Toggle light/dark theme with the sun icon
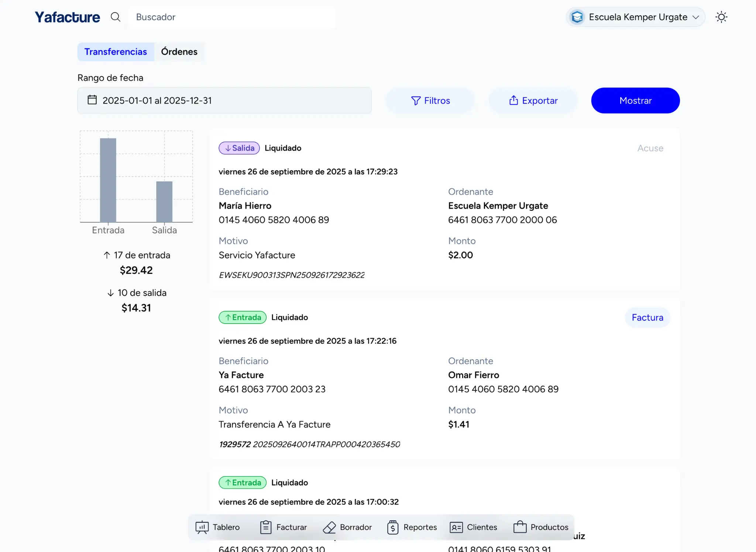756x552 pixels. coord(721,17)
